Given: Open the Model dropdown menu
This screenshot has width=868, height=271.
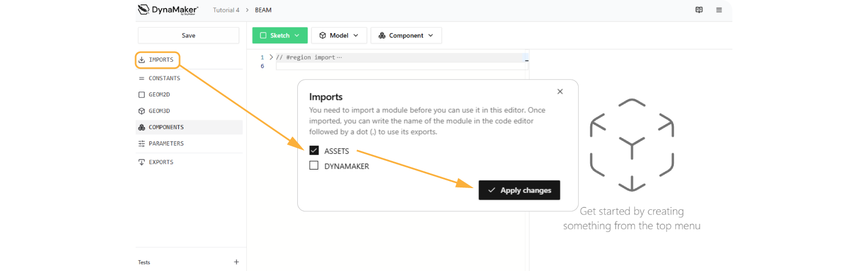Looking at the screenshot, I should point(339,35).
